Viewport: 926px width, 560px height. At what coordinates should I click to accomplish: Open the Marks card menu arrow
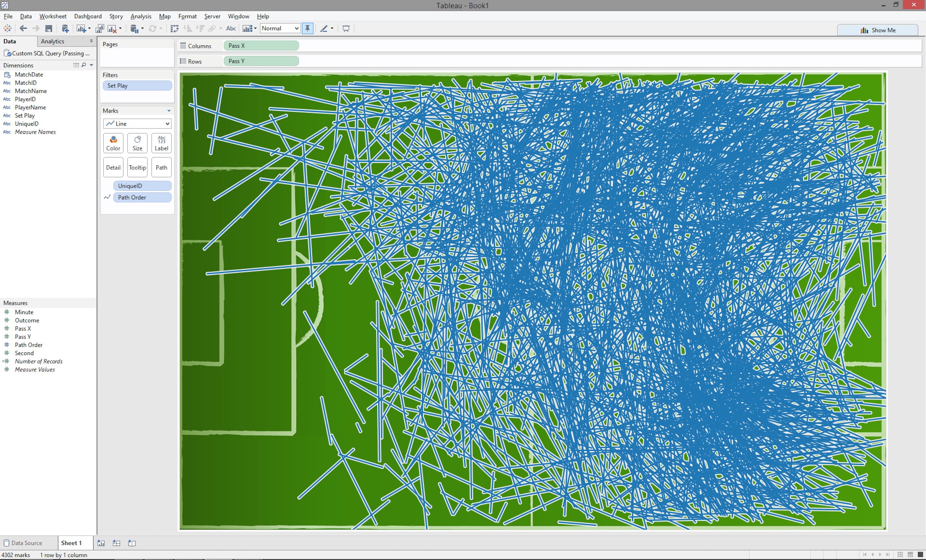pyautogui.click(x=169, y=110)
